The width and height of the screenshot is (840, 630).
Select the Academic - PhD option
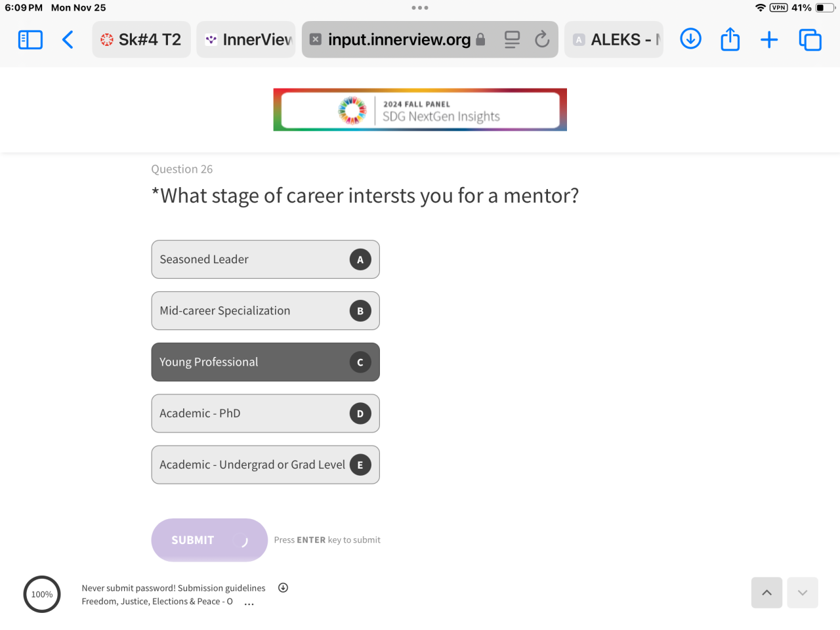point(265,413)
